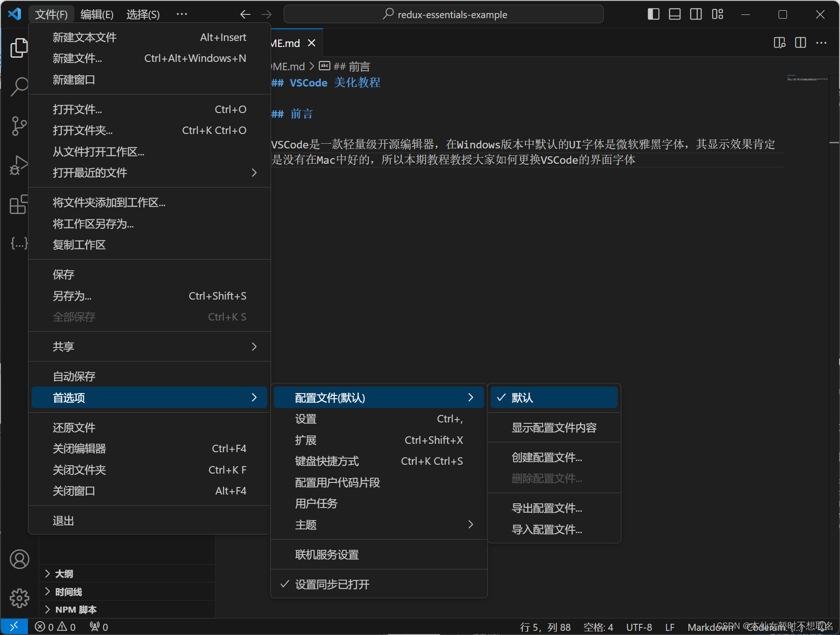The height and width of the screenshot is (635, 840).
Task: Click 创建配置文件 in the profiles submenu
Action: pos(547,457)
